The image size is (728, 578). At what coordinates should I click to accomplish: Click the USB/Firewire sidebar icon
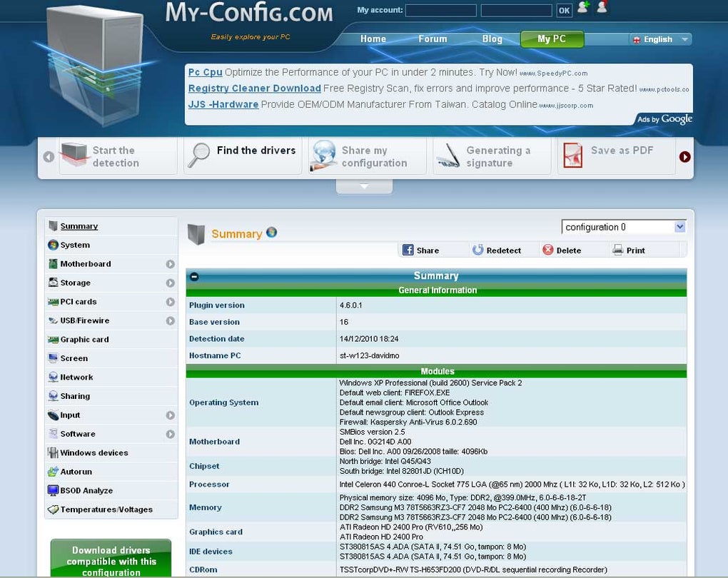pos(53,320)
